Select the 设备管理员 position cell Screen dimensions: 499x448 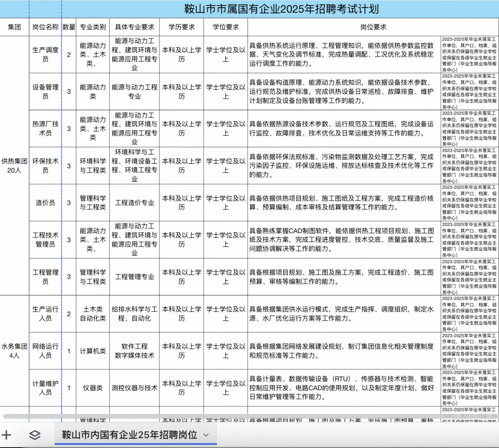(46, 91)
